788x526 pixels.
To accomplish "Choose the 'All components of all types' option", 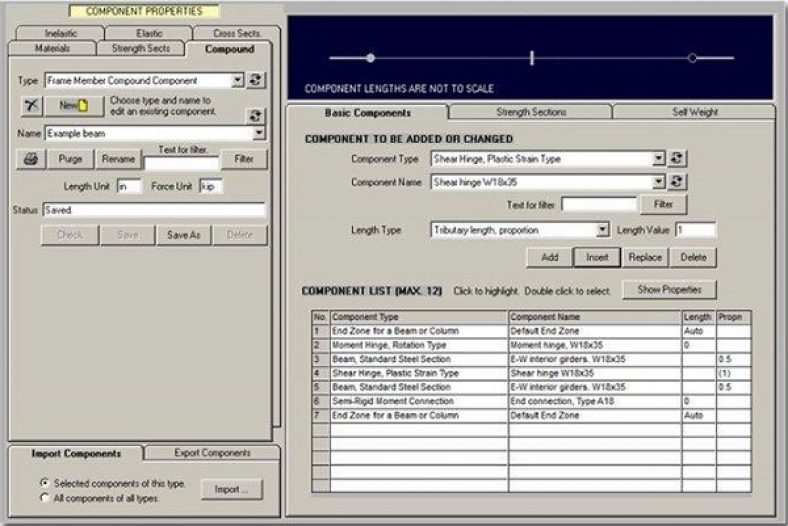I will 44,497.
